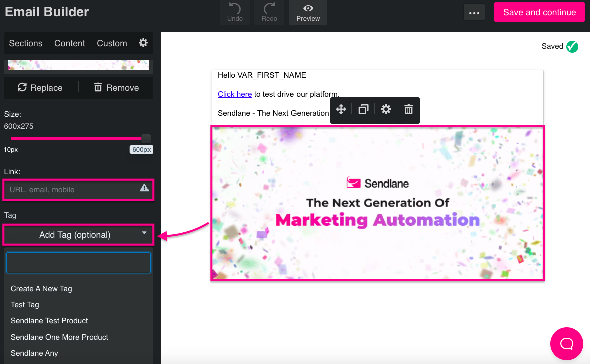
Task: Open the email Preview
Action: (308, 12)
